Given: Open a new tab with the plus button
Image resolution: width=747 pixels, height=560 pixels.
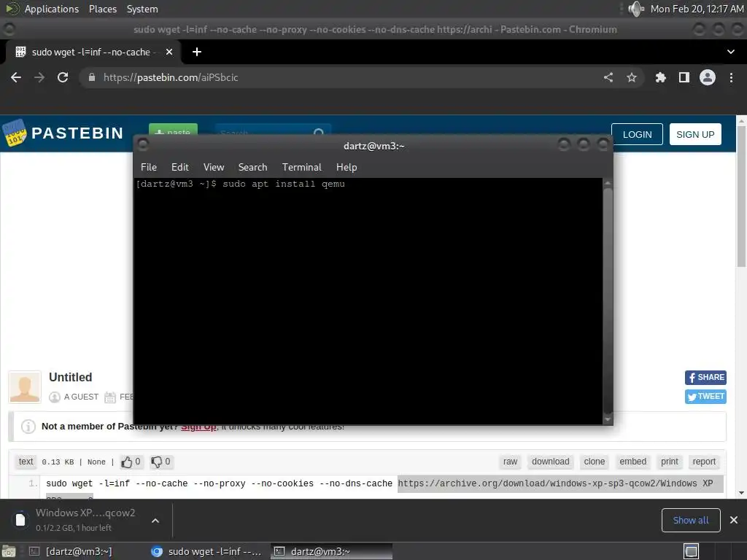Looking at the screenshot, I should pos(197,52).
